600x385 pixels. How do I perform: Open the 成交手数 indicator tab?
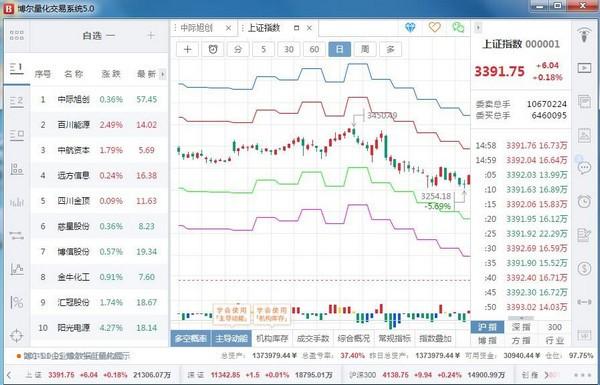tap(313, 339)
